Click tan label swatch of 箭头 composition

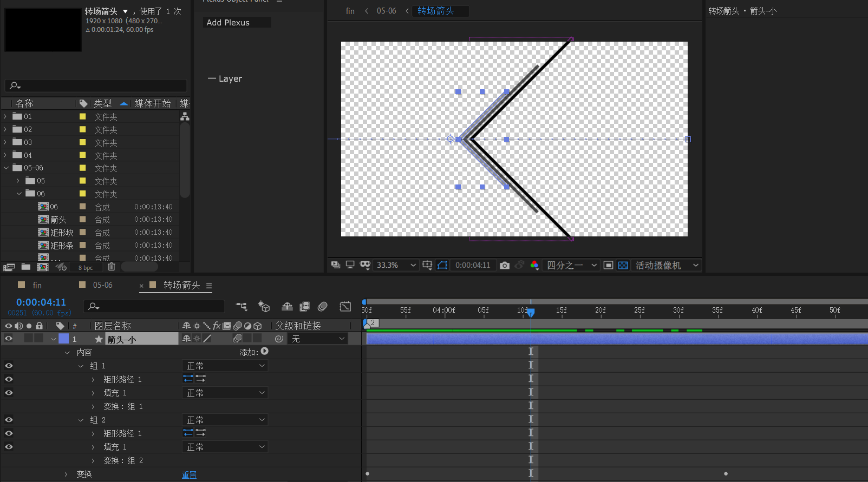click(83, 219)
